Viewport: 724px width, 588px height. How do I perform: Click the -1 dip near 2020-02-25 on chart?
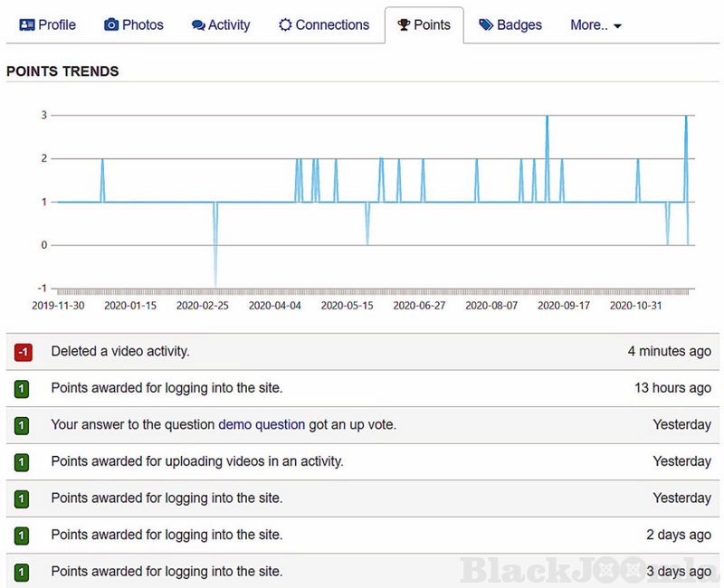pos(215,282)
